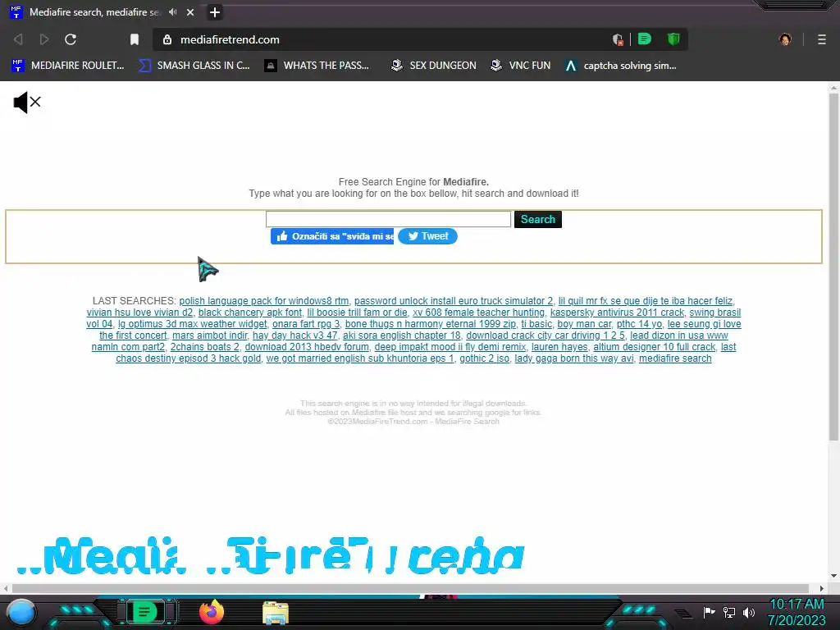Click the horizontal scrollbar at page bottom
The height and width of the screenshot is (630, 840).
pos(410,588)
